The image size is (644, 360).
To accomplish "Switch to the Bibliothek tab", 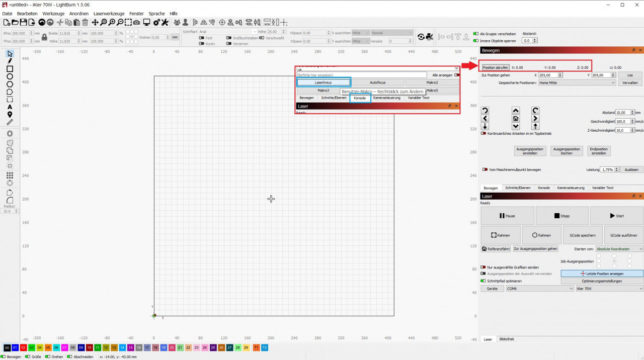I will pos(507,339).
